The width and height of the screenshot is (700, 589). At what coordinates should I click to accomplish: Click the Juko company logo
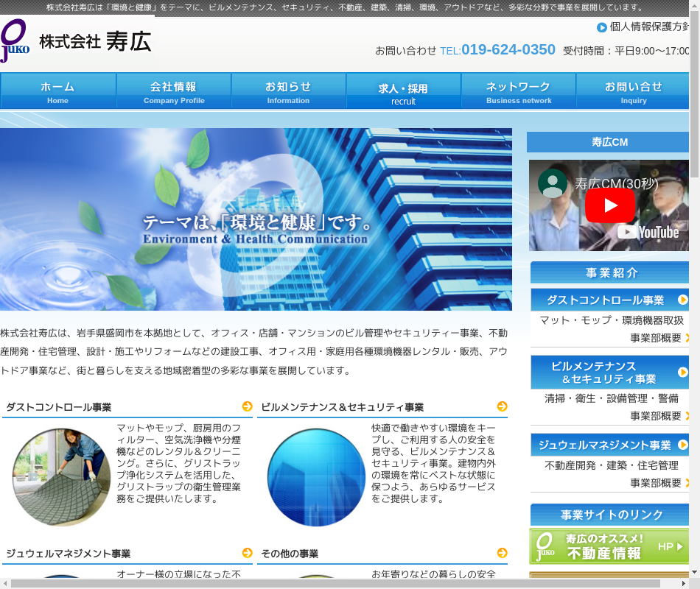click(15, 40)
